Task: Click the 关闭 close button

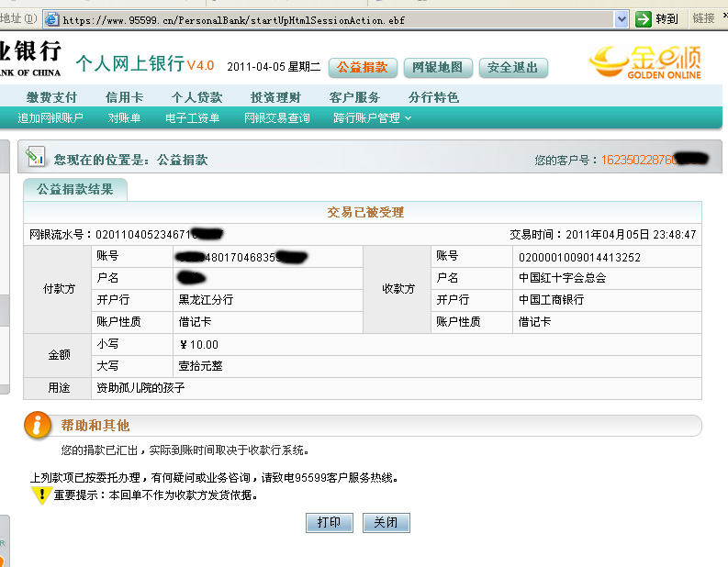Action: 386,522
